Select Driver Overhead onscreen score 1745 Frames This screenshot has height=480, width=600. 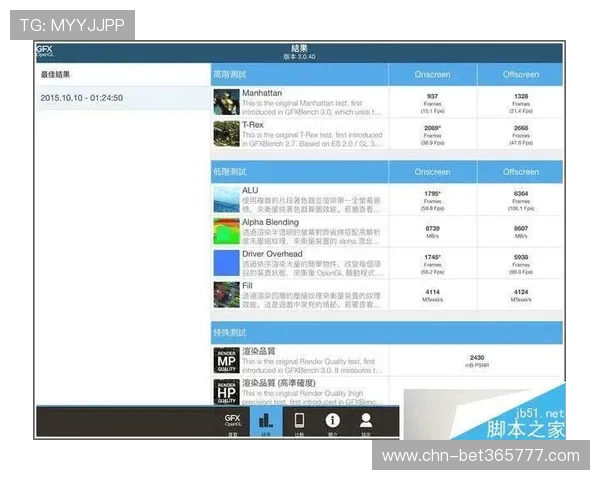point(432,264)
